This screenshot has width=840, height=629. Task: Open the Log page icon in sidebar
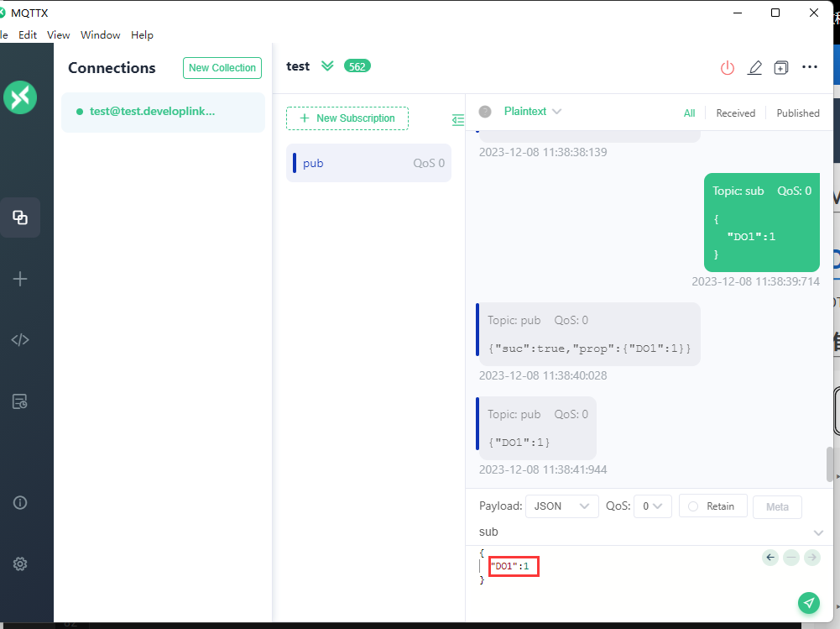(x=20, y=401)
